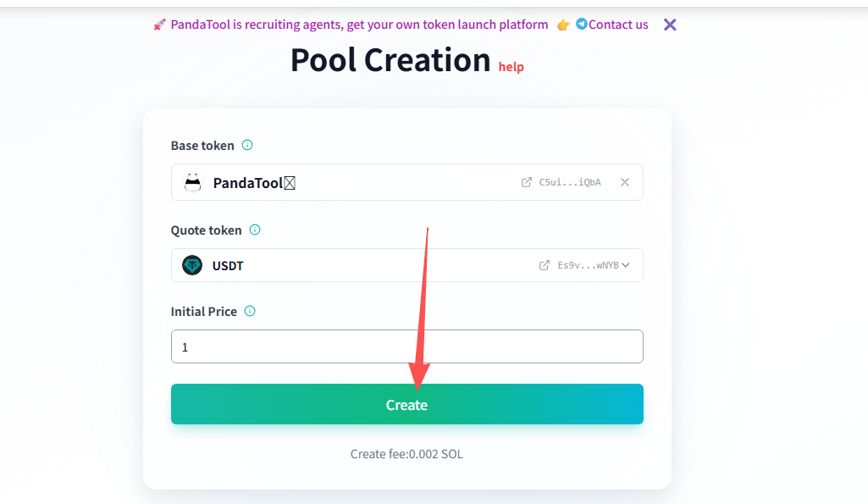Expand the quote token chevron arrow
868x504 pixels.
(626, 265)
